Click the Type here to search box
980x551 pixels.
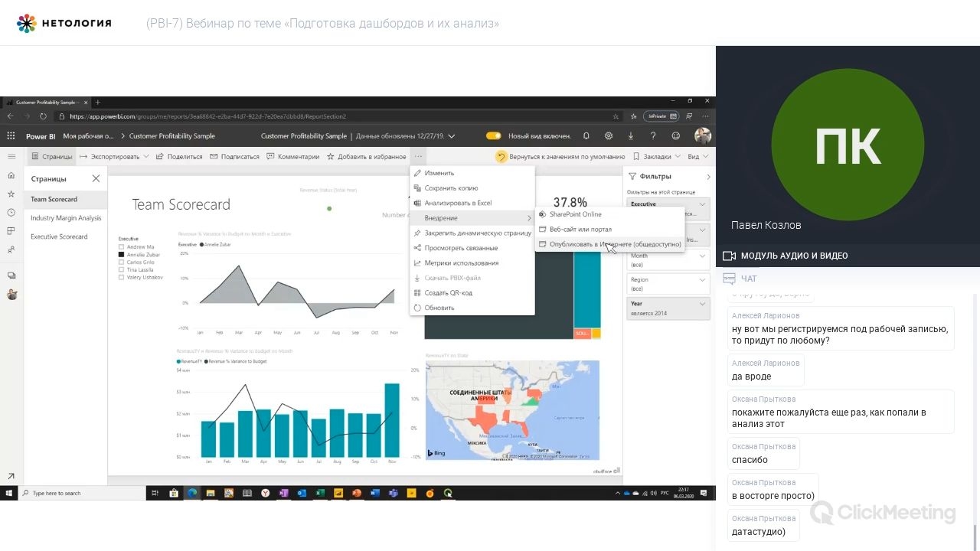click(x=80, y=493)
